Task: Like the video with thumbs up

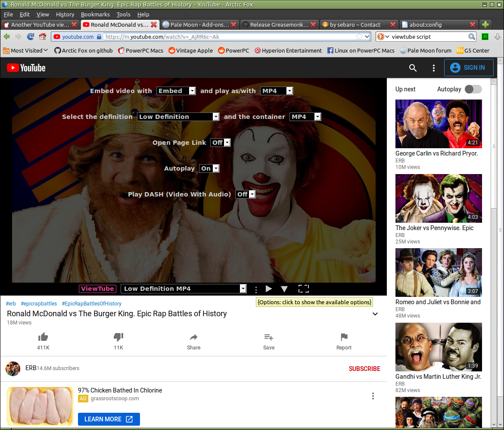Action: [x=43, y=337]
